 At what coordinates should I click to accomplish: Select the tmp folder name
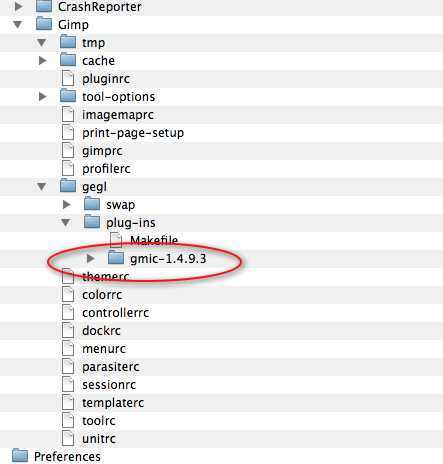point(93,43)
